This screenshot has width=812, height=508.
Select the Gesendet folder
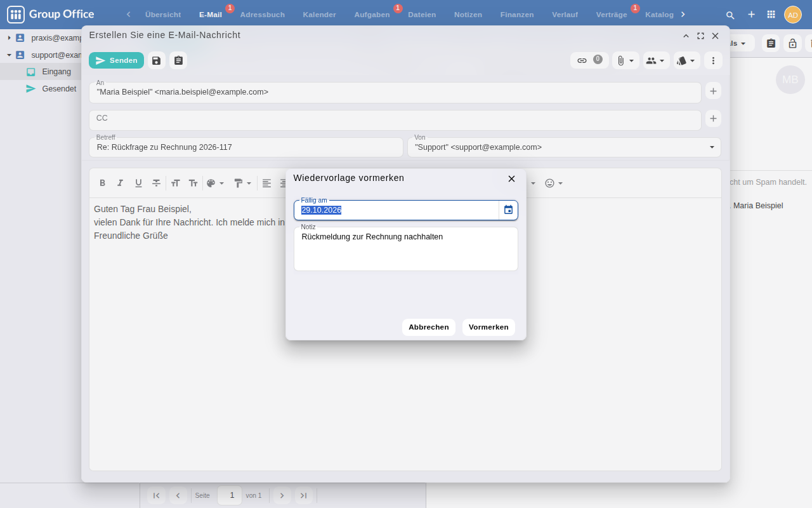(x=59, y=89)
